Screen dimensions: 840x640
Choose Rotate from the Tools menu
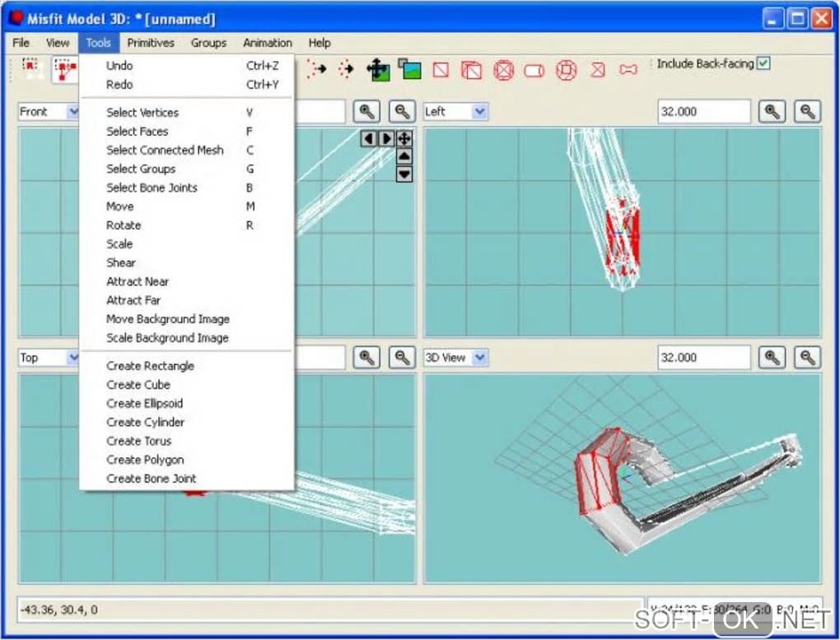(186, 225)
